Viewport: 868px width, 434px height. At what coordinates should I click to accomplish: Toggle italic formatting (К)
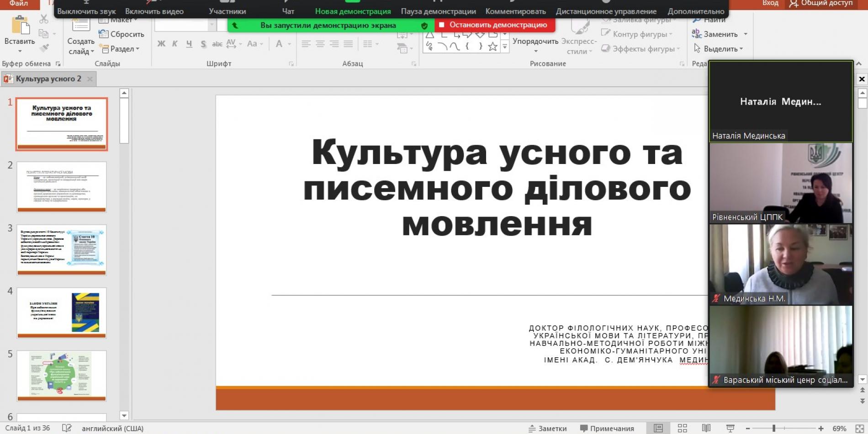tap(175, 44)
